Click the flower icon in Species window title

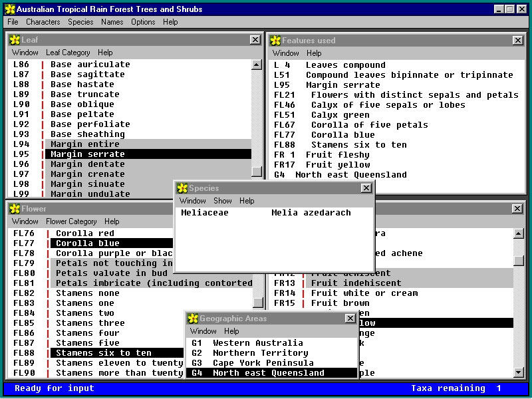[x=182, y=188]
